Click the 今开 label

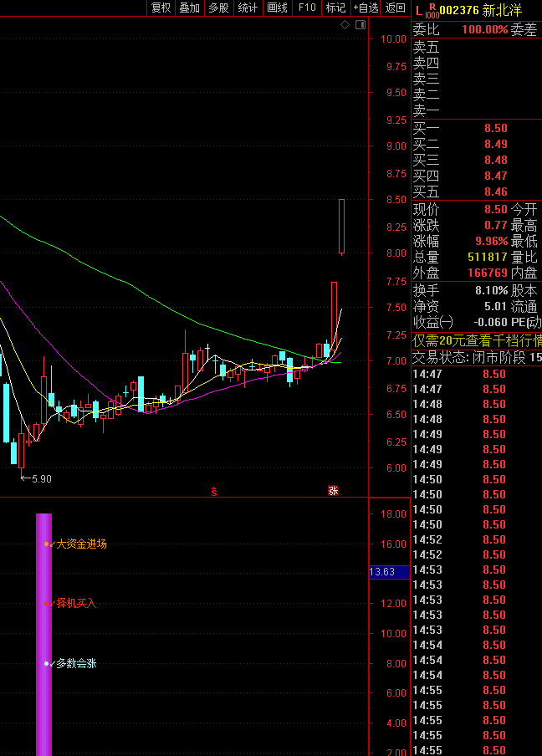pyautogui.click(x=524, y=210)
